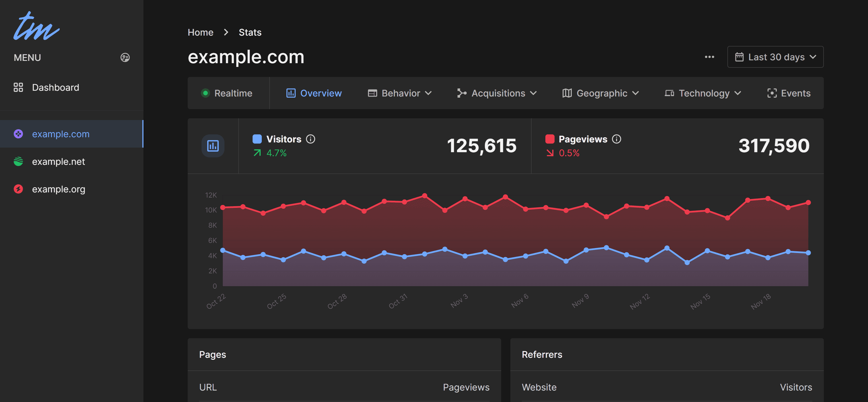Expand the Acquisitions menu
This screenshot has width=868, height=402.
498,93
